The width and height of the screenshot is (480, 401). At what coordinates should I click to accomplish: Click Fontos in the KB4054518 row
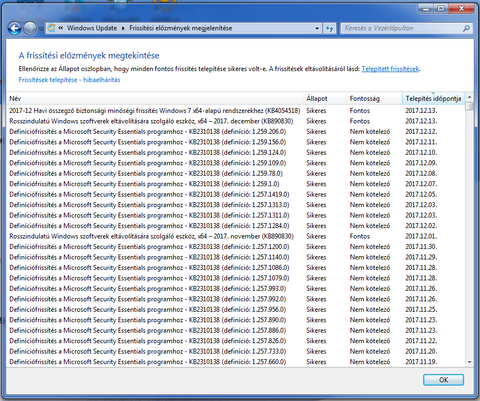pyautogui.click(x=360, y=110)
